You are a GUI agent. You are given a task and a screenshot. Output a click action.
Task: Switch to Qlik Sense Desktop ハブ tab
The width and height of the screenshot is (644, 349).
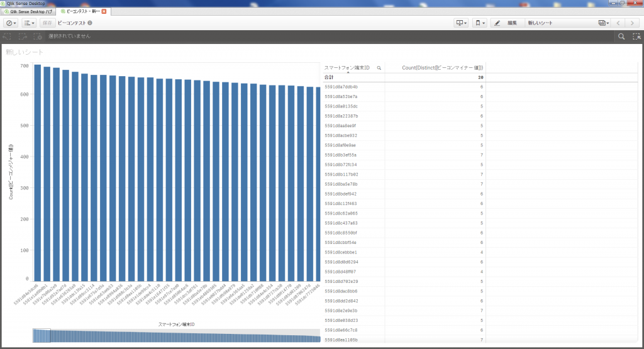[29, 11]
